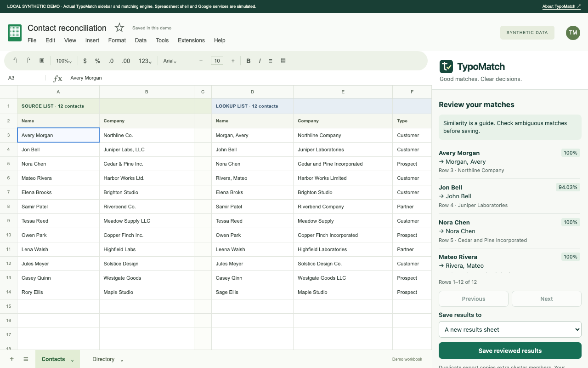588x368 pixels.
Task: Open the 100% zoom dropdown
Action: (64, 61)
